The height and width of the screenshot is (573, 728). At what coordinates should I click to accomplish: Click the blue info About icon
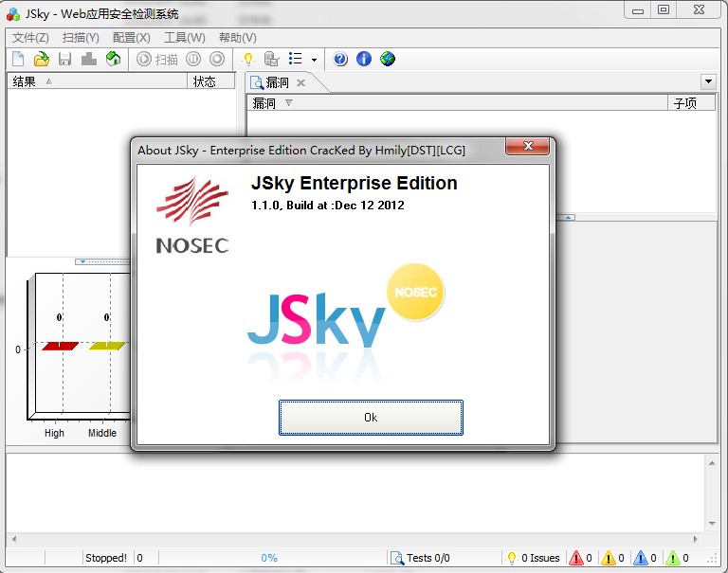364,59
